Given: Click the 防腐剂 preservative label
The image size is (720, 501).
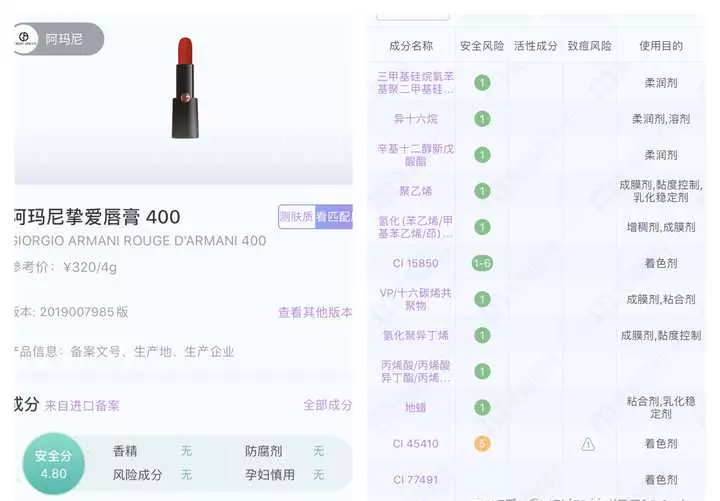Looking at the screenshot, I should (264, 451).
